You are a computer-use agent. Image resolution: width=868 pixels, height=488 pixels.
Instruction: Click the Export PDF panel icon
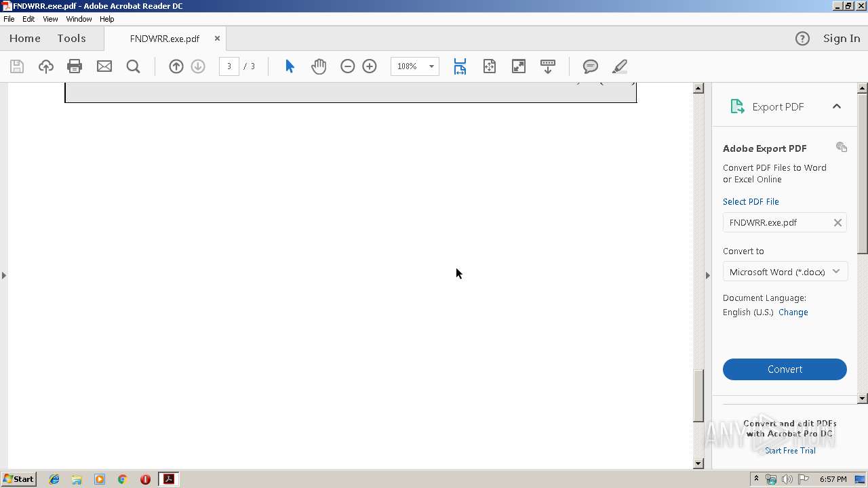tap(737, 106)
